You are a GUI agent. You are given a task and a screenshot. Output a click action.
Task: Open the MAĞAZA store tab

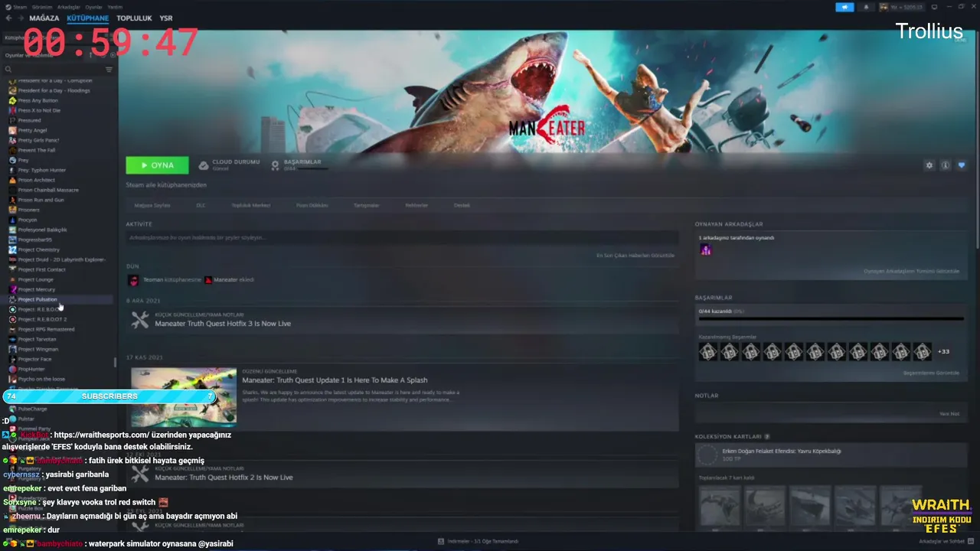pos(44,18)
